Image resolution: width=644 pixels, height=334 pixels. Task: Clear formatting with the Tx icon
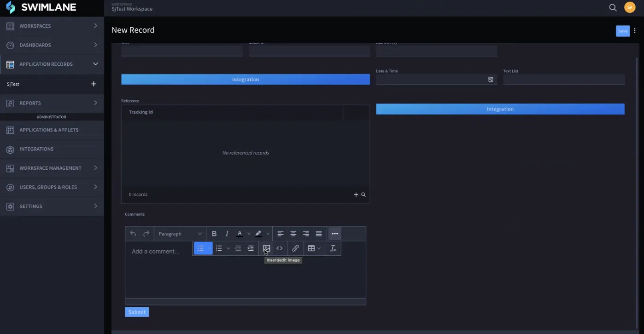pos(333,248)
